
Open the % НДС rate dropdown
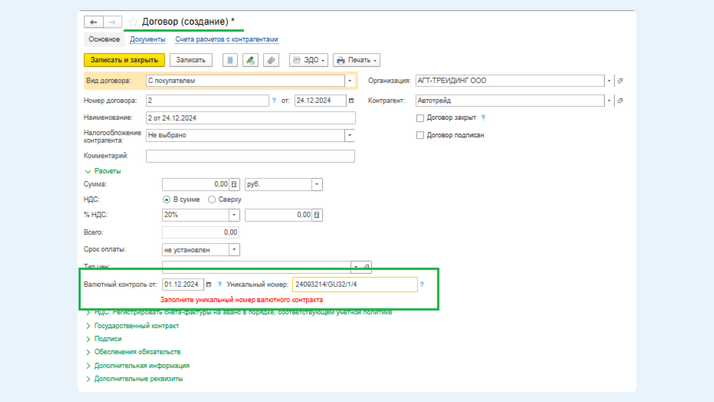[x=234, y=215]
